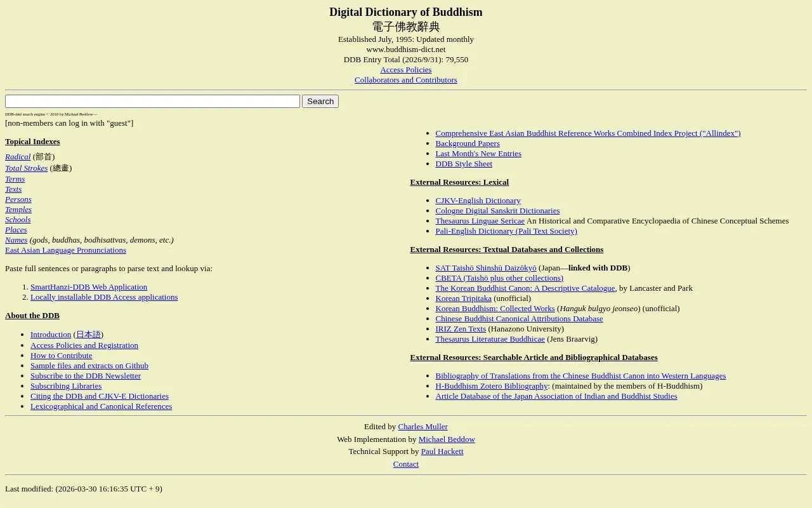This screenshot has width=812, height=508.
Task: Open SAT Taishō Shinshū Daizōkyō link
Action: [x=486, y=268]
